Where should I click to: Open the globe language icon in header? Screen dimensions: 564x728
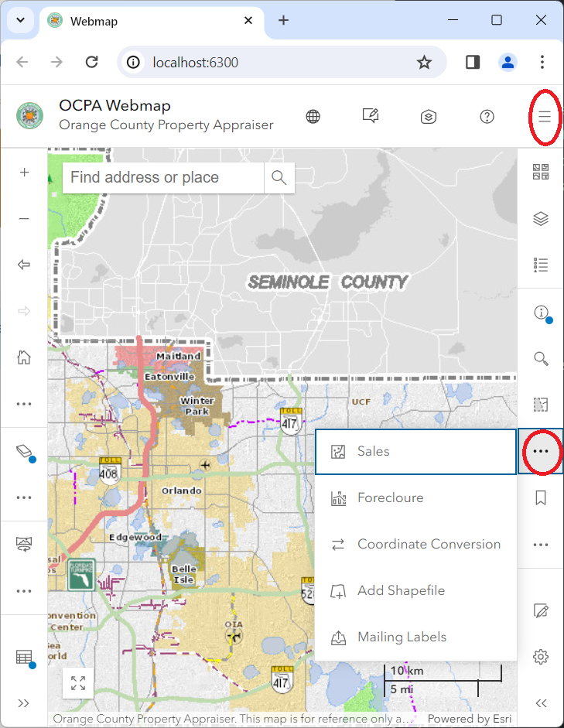pos(313,117)
